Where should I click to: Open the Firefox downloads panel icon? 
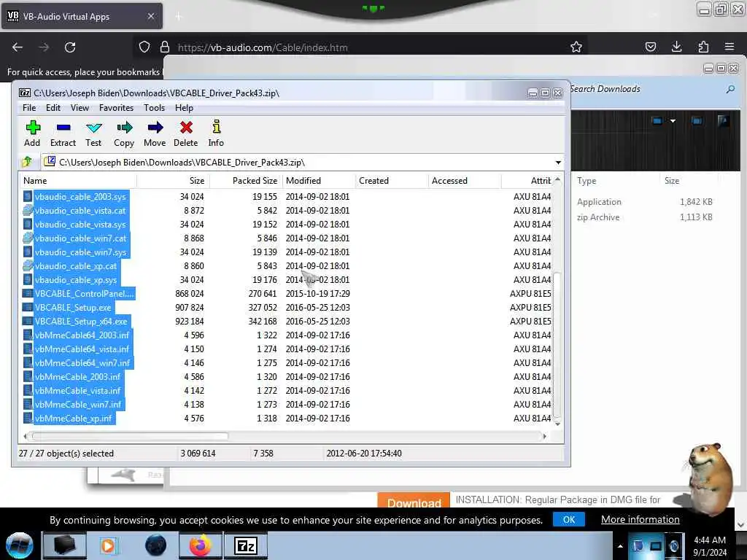click(676, 47)
